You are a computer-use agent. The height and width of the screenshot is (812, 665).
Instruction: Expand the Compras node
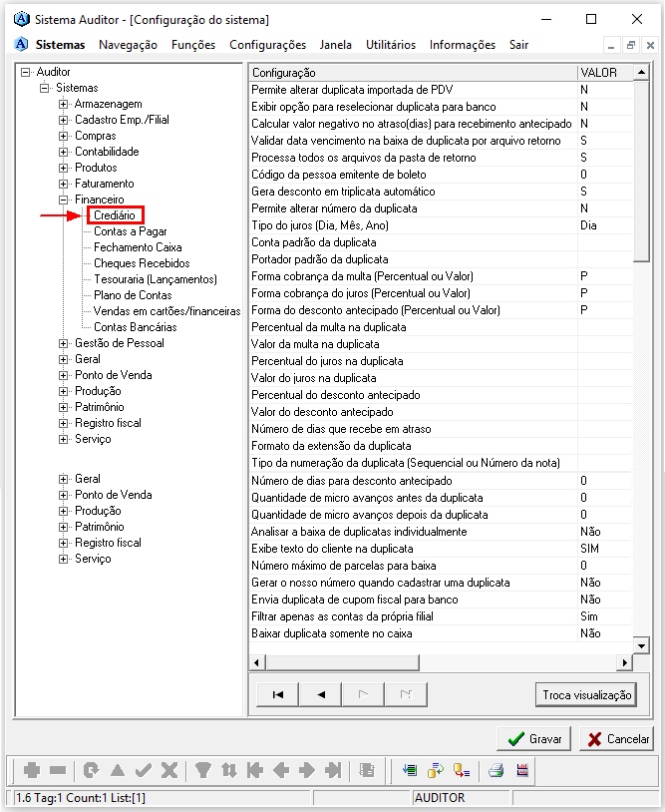[63, 137]
